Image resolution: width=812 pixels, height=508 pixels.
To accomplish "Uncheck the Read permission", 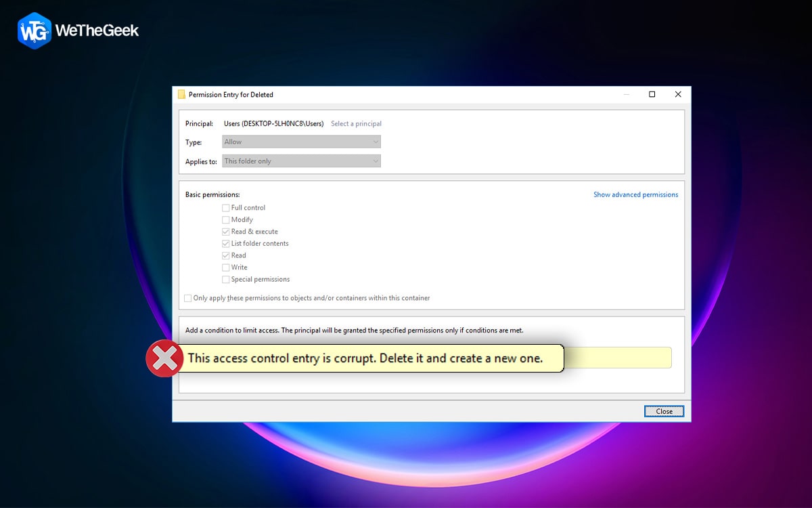I will [x=225, y=255].
